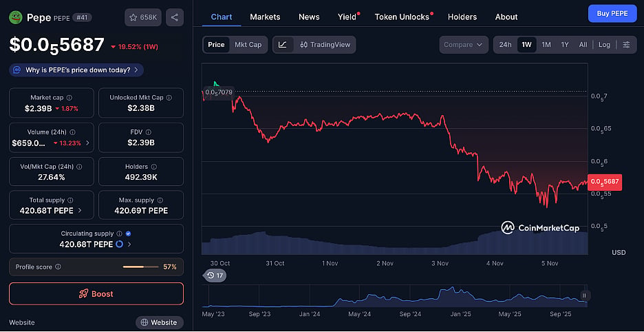Click the Pepe frog coin logo
The image size is (644, 332).
pos(16,17)
